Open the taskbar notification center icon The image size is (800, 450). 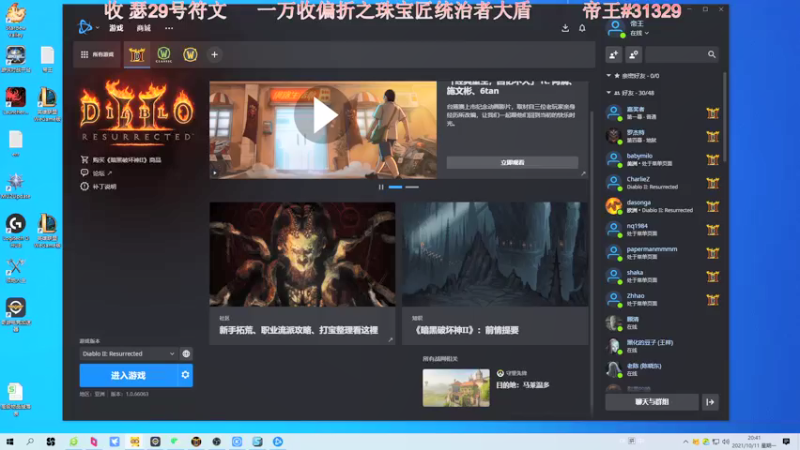point(786,441)
